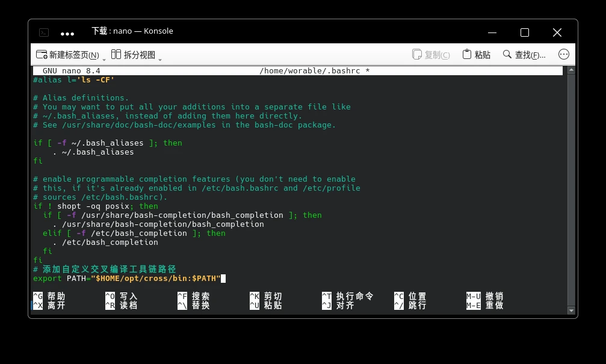Click the Konsole terminal icon in title bar

(x=44, y=32)
